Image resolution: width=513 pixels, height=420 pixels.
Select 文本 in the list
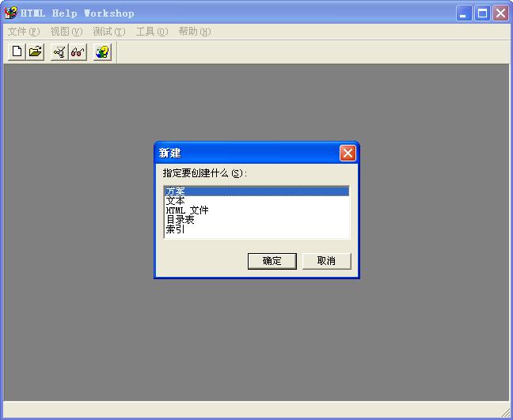pyautogui.click(x=256, y=201)
